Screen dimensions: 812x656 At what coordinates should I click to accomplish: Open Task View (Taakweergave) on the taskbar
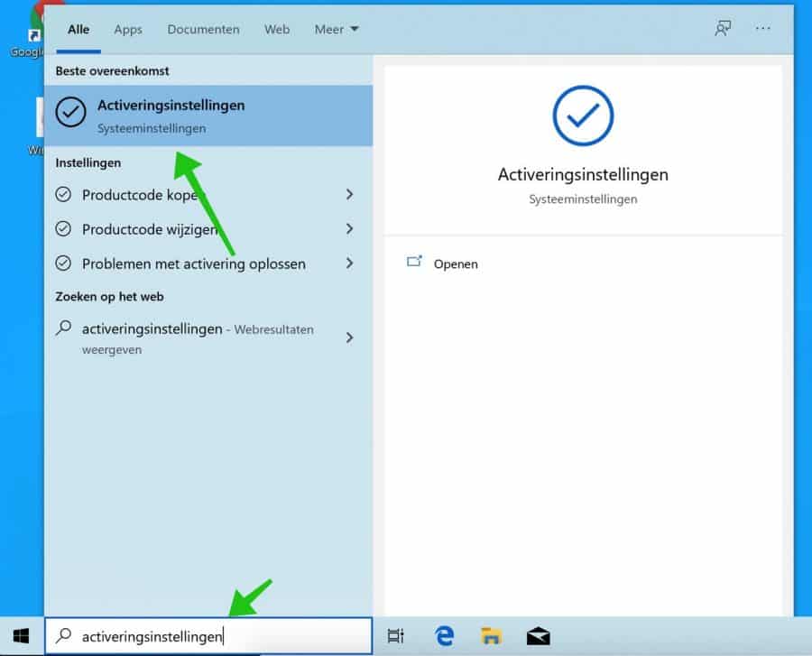pos(395,635)
